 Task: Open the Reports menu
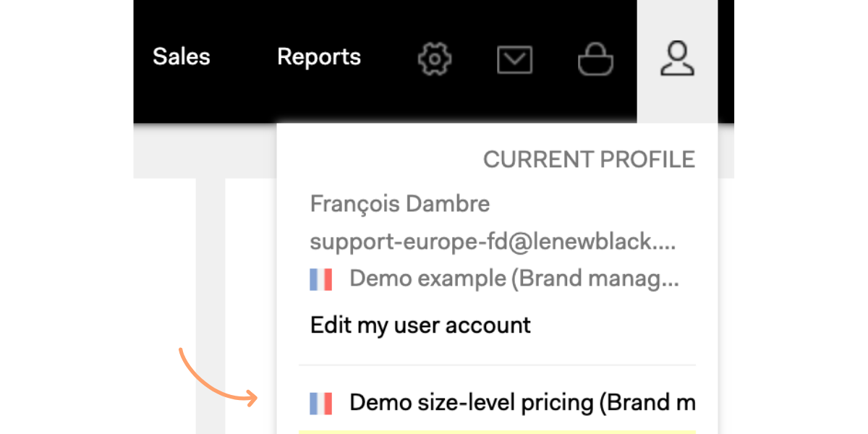pos(319,57)
